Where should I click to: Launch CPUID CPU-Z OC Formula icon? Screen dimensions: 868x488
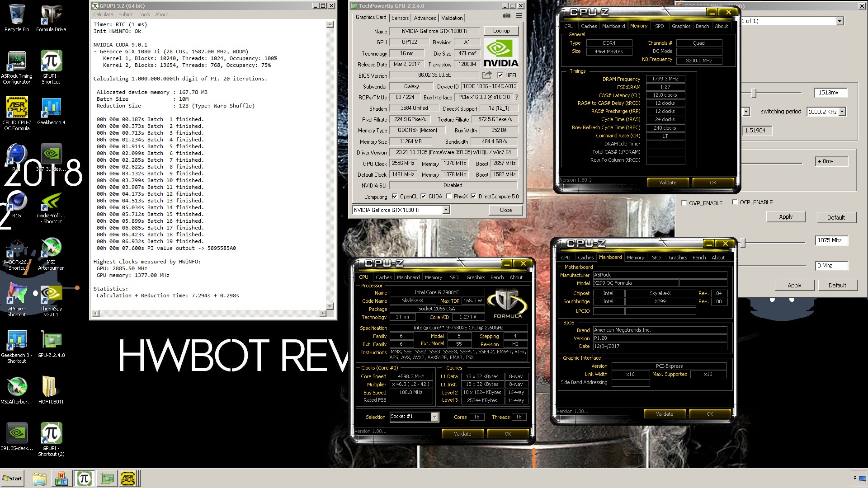coord(17,114)
